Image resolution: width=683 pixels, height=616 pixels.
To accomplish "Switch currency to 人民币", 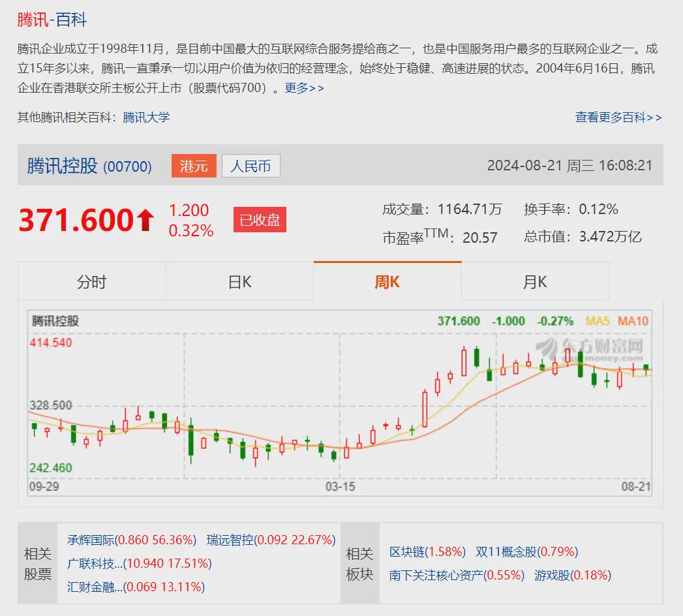I will [x=251, y=166].
